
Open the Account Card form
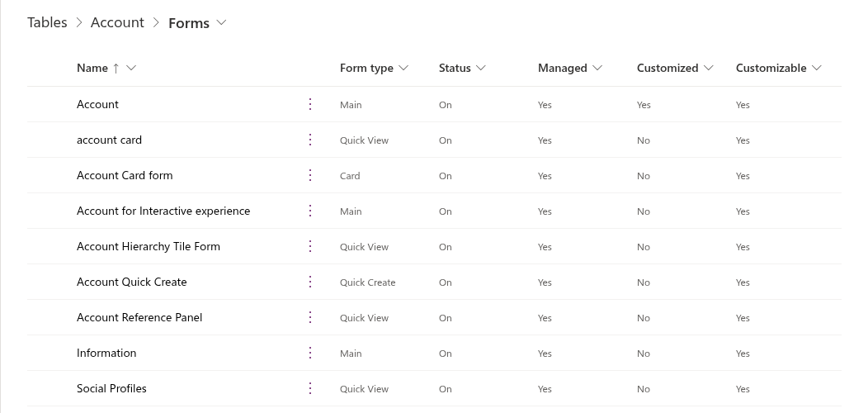coord(125,175)
